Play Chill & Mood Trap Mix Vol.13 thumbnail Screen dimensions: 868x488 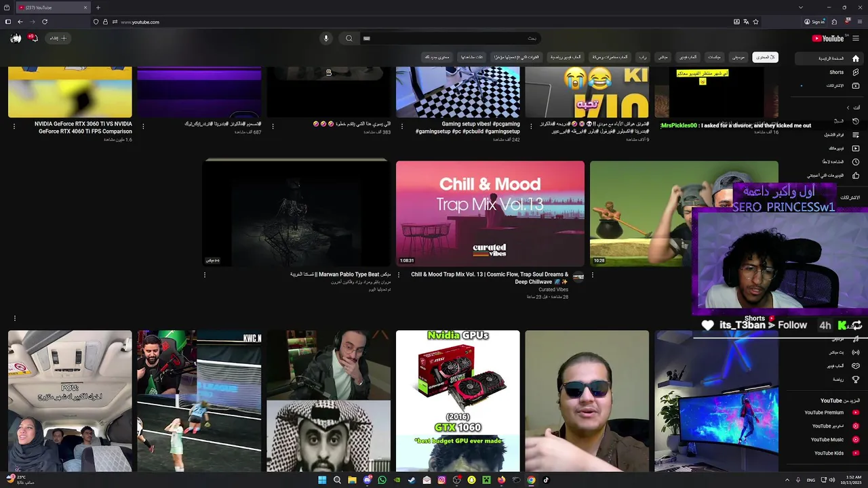[490, 213]
